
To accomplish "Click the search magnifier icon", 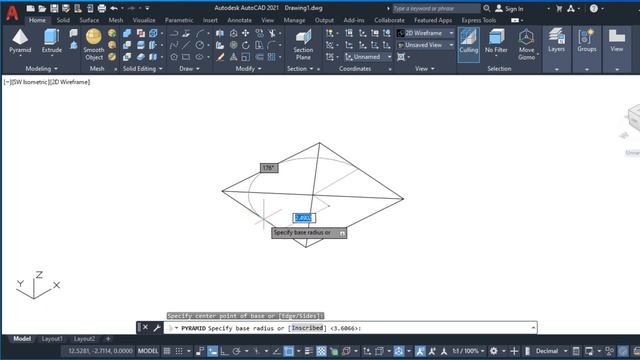I will tap(487, 8).
